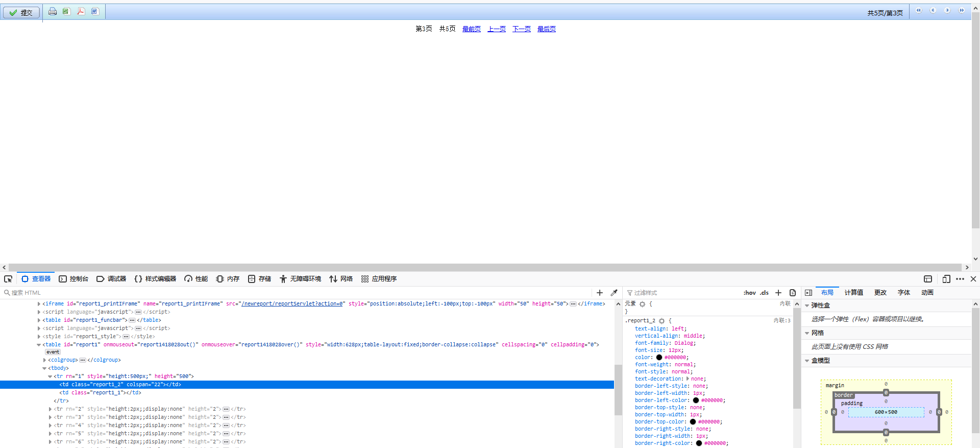Close the developer tools panel
The width and height of the screenshot is (980, 448).
point(973,279)
